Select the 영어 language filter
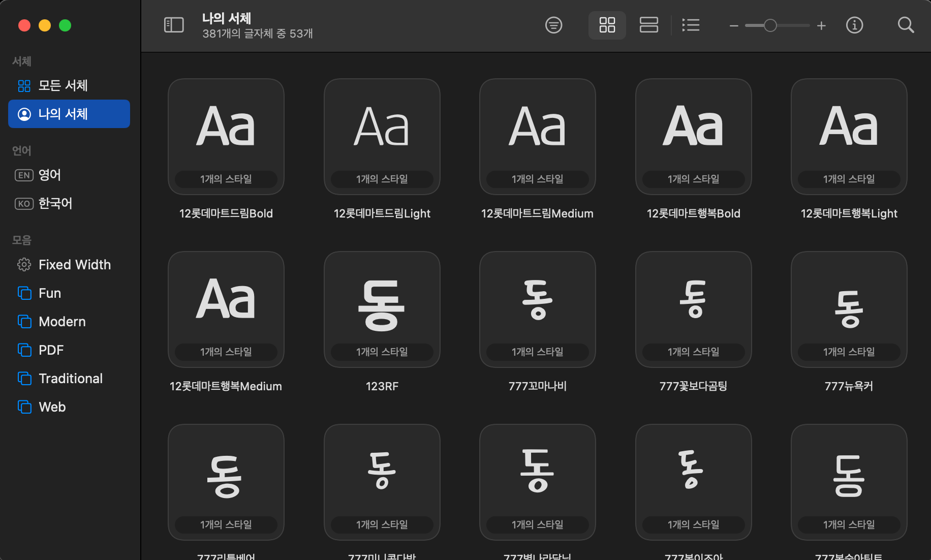This screenshot has height=560, width=931. (69, 175)
